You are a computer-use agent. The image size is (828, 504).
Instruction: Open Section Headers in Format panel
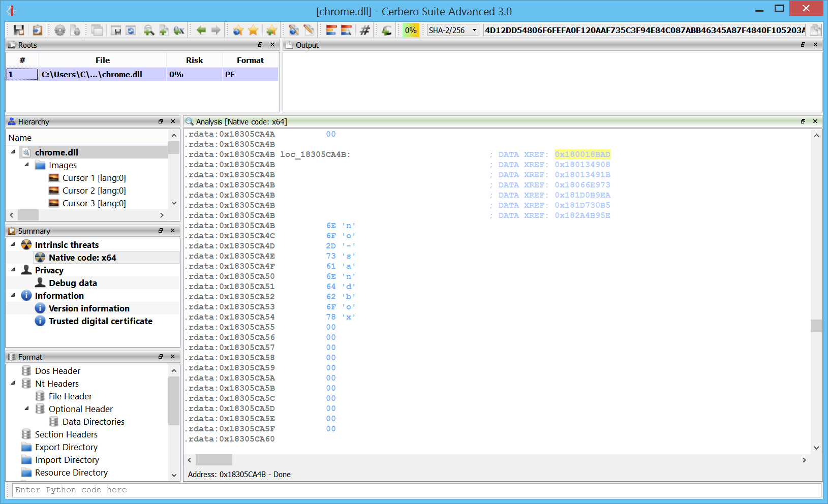tap(66, 434)
